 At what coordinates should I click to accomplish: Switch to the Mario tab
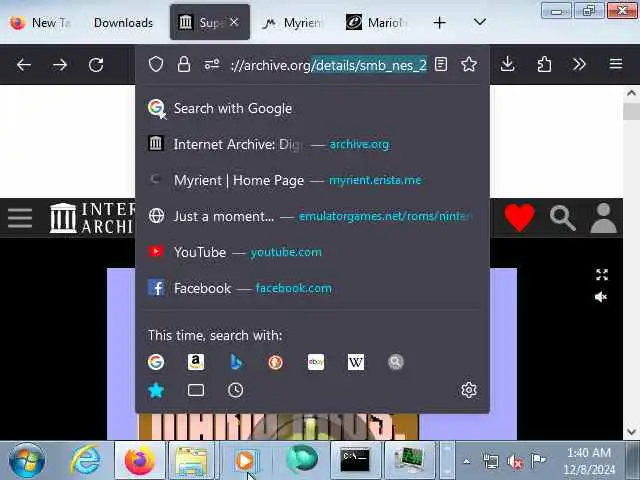tap(377, 22)
